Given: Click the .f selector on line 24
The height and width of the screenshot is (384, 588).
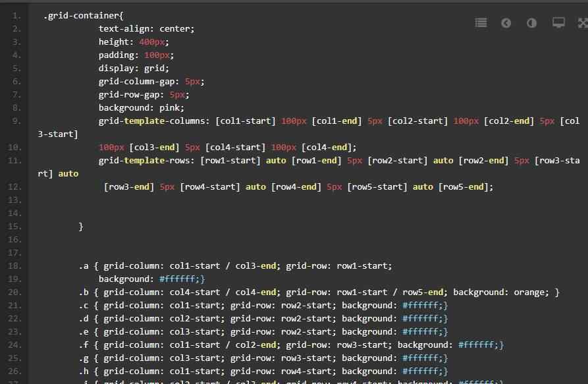Looking at the screenshot, I should pyautogui.click(x=83, y=345).
